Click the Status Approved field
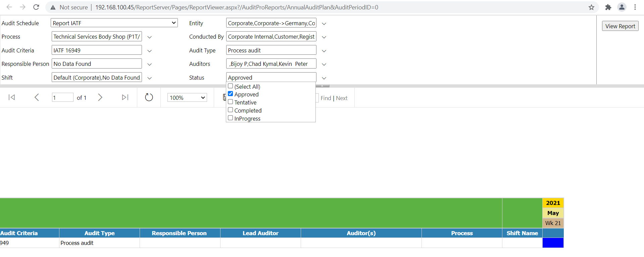 point(271,77)
